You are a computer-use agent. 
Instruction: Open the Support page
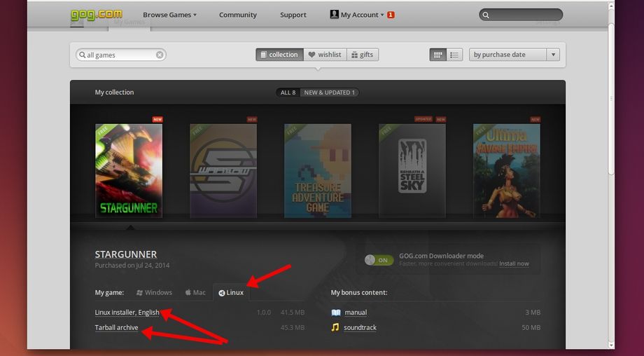click(293, 15)
